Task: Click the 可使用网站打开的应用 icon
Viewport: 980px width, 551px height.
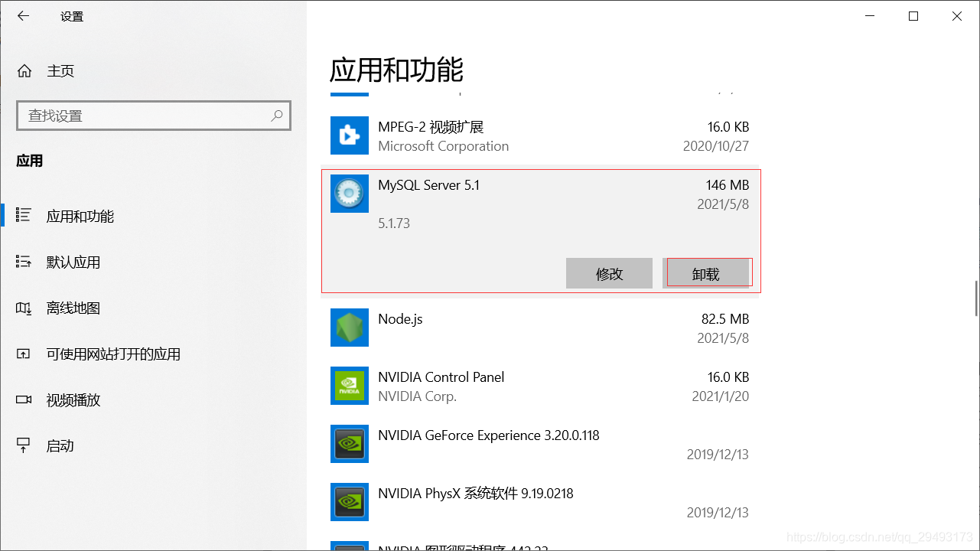Action: 24,354
